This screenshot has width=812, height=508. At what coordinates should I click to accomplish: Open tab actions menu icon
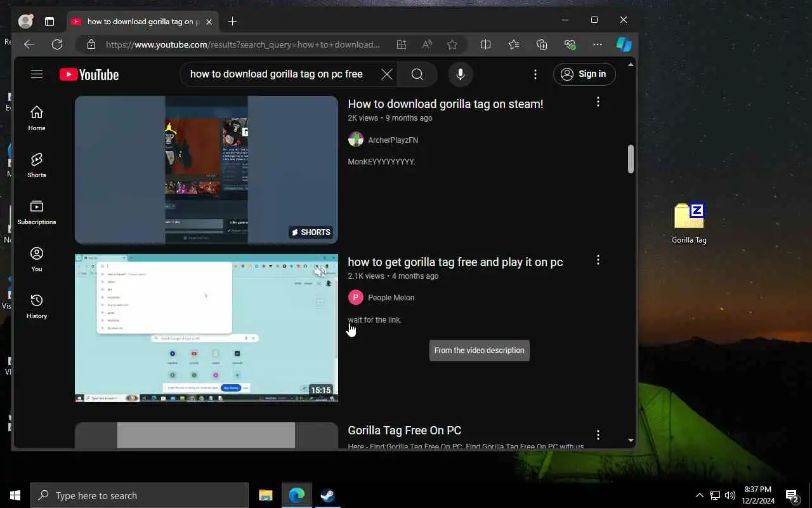(x=49, y=22)
